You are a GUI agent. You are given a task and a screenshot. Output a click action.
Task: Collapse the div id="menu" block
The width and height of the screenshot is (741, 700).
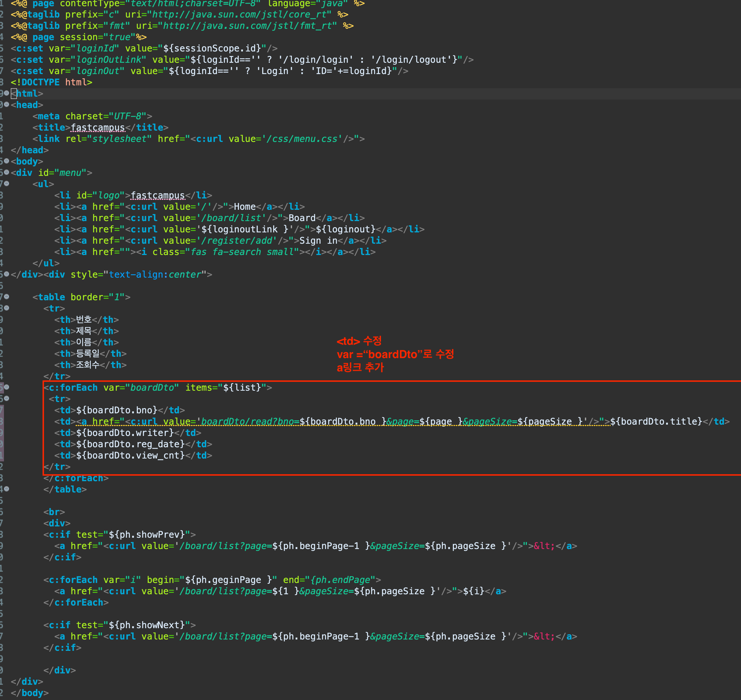click(6, 172)
